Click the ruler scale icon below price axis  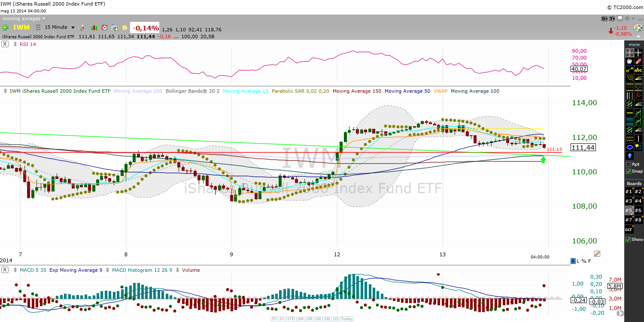(x=597, y=254)
